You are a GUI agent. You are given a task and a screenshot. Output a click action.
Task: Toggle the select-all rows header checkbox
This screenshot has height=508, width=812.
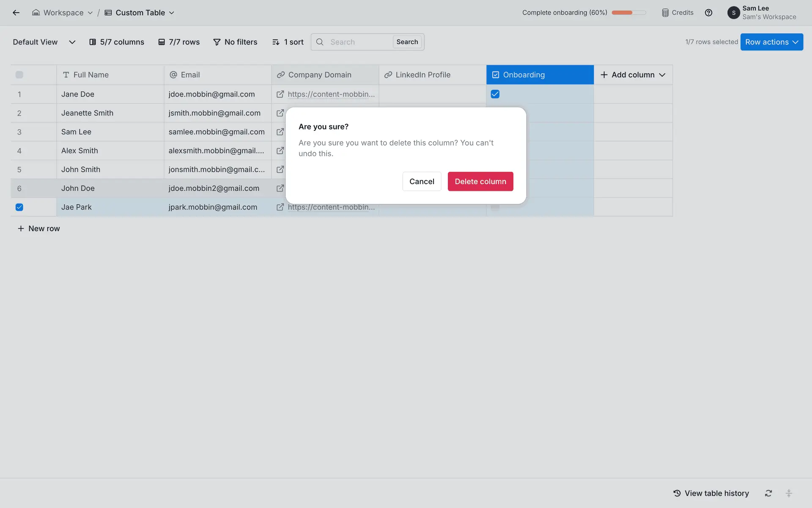point(19,75)
